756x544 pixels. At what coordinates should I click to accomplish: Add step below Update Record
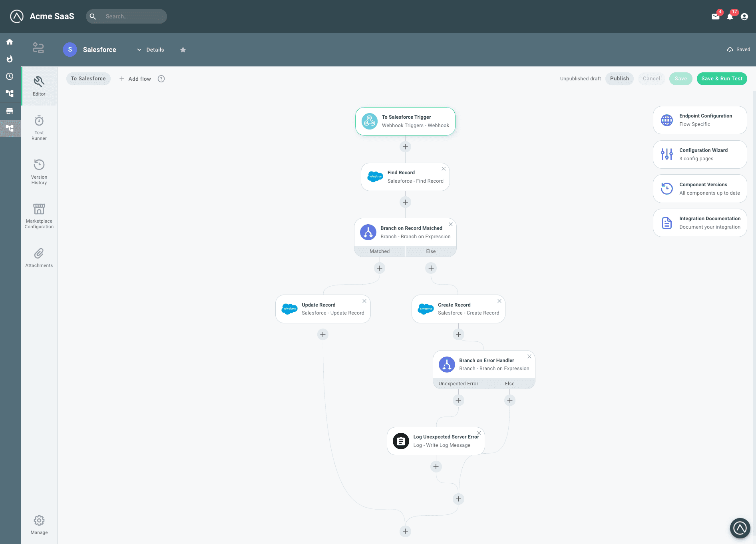click(x=323, y=334)
